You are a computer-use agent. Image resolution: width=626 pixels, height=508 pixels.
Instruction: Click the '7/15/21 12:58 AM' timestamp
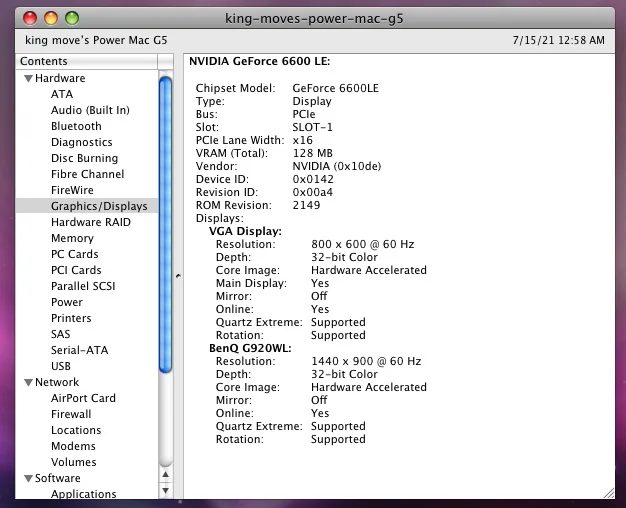tap(559, 40)
